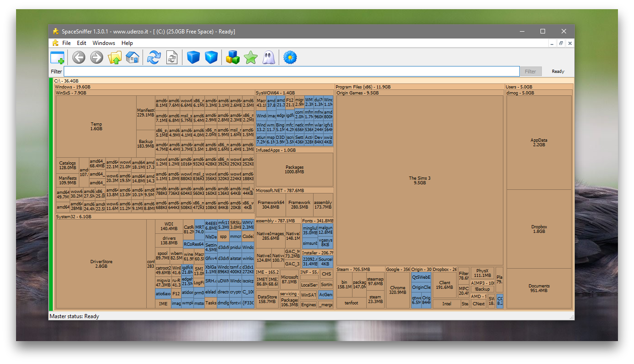Click the translucent blue cube icon
The height and width of the screenshot is (364, 634).
click(x=211, y=57)
